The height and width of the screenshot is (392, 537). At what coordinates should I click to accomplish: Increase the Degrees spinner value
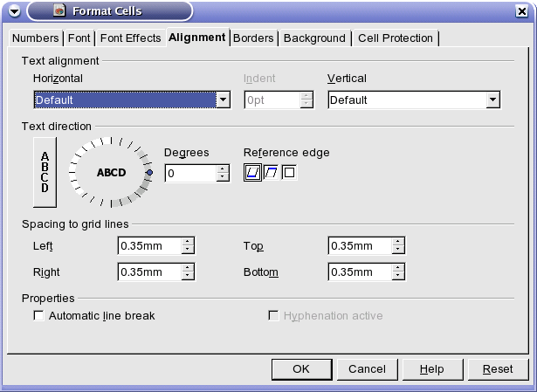coord(223,168)
